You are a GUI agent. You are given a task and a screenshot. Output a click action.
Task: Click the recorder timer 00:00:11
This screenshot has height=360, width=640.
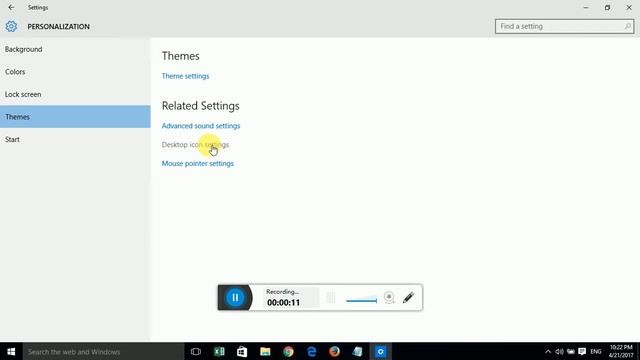[x=283, y=302]
